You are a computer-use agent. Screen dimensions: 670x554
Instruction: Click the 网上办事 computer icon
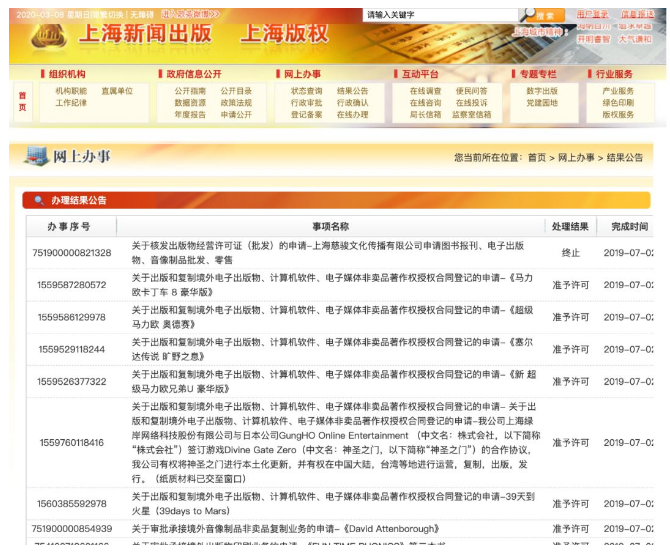pos(36,156)
